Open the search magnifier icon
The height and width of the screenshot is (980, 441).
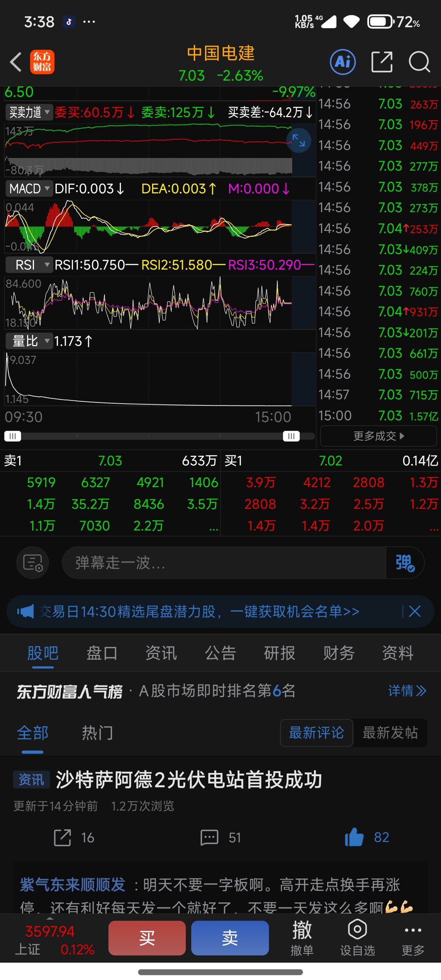coord(419,62)
